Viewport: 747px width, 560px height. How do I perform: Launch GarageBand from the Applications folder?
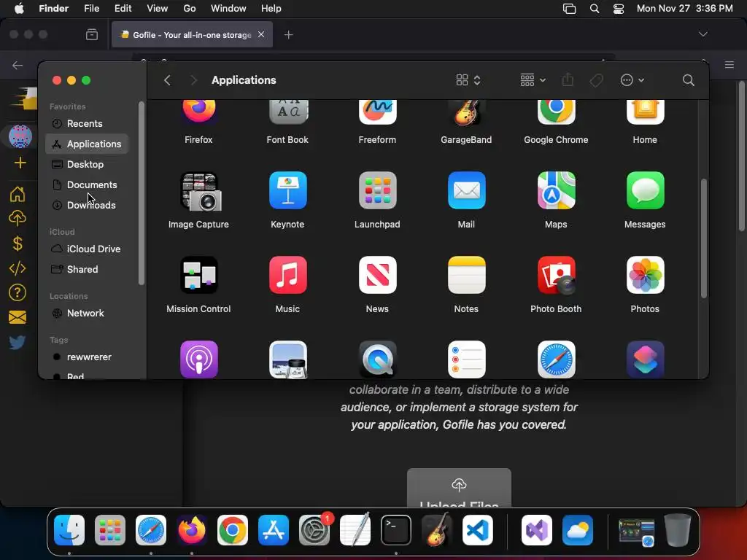pos(466,112)
